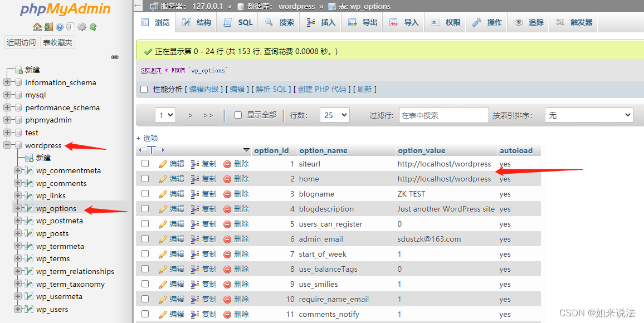Check the comments_notify row checkbox
Screen dimensions: 644x323
(145, 314)
